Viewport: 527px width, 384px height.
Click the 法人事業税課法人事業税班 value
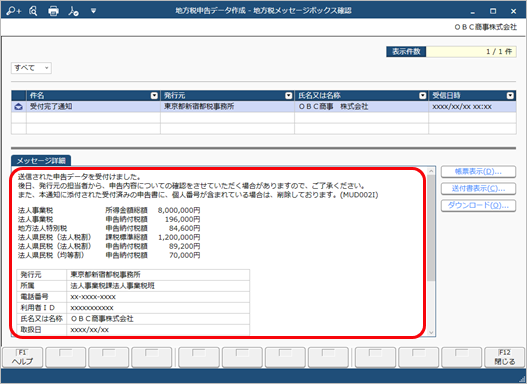point(113,286)
